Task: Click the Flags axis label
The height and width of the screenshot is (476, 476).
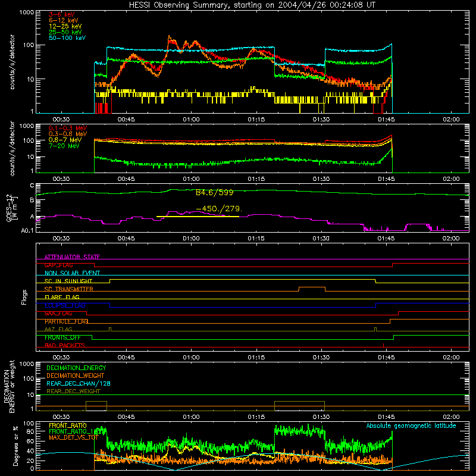Action: click(x=24, y=297)
